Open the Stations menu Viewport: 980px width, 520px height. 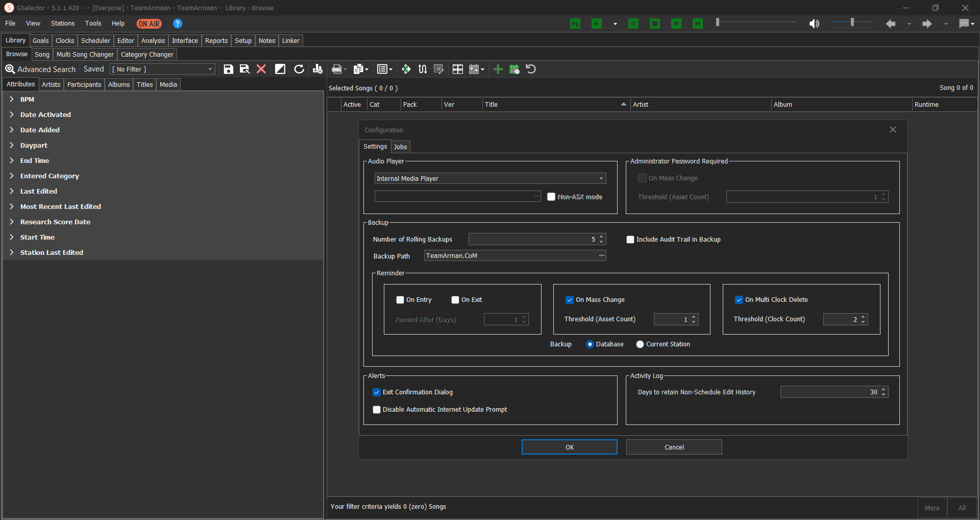click(x=63, y=23)
